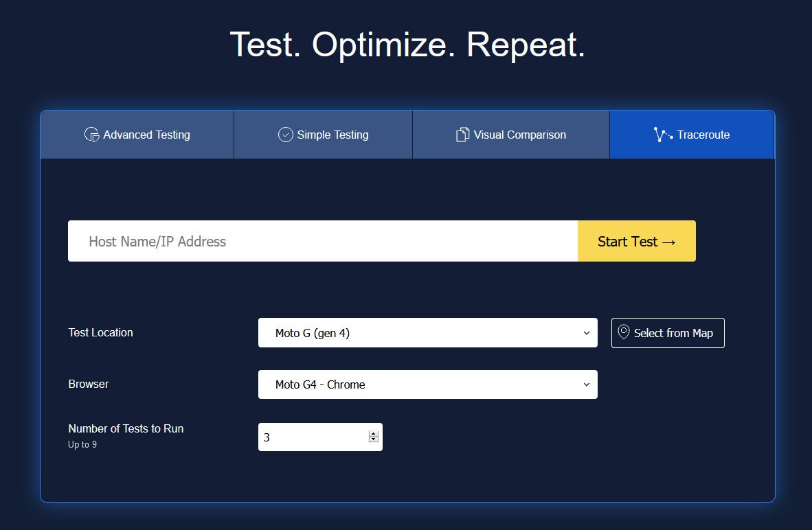This screenshot has width=812, height=530.
Task: Click the checkmark icon beside Simple Testing
Action: coord(284,135)
